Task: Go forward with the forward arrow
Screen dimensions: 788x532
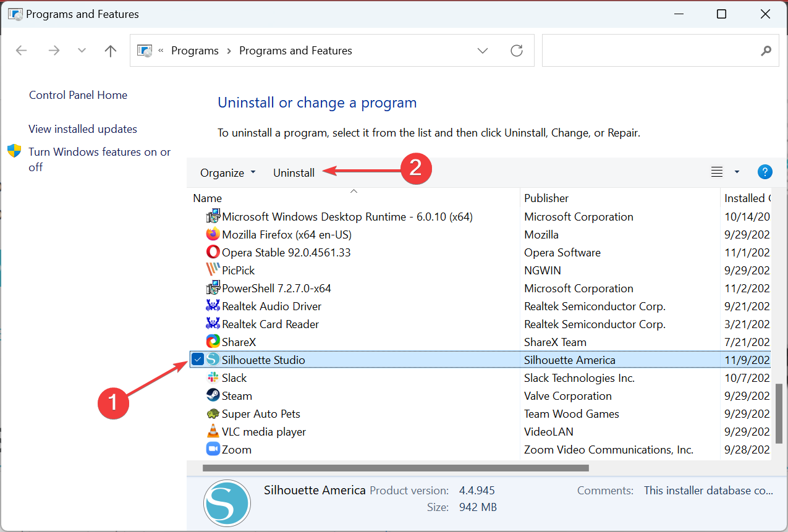Action: coord(54,51)
